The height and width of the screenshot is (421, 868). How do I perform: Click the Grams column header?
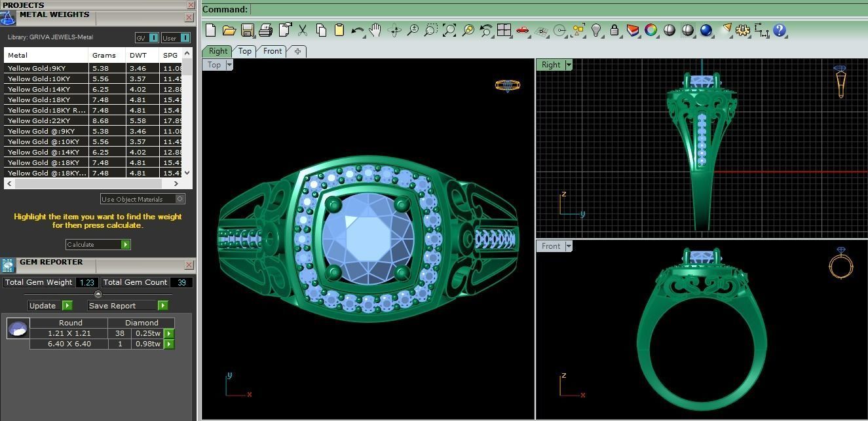[x=107, y=55]
